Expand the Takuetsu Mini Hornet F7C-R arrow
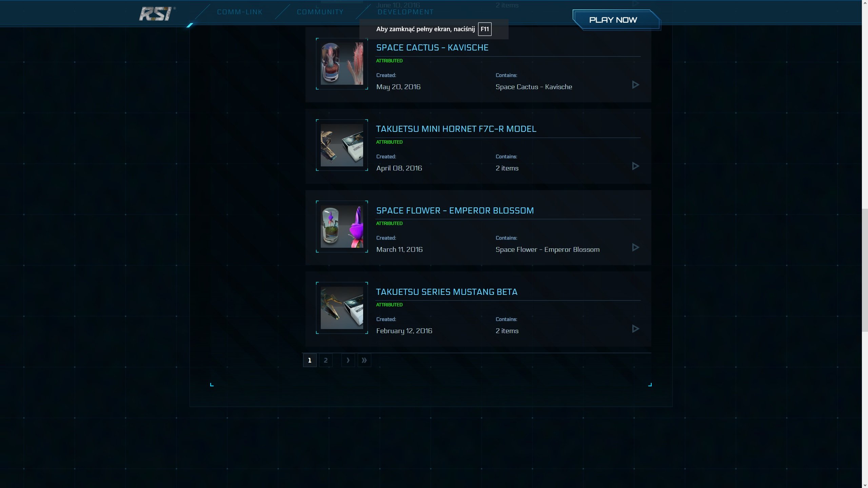868x488 pixels. pyautogui.click(x=636, y=166)
